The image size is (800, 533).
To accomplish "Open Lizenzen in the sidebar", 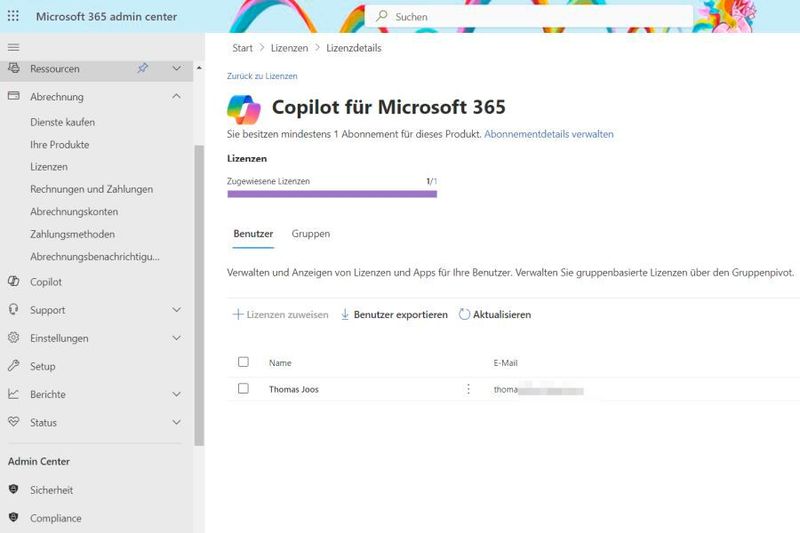I will pos(49,167).
